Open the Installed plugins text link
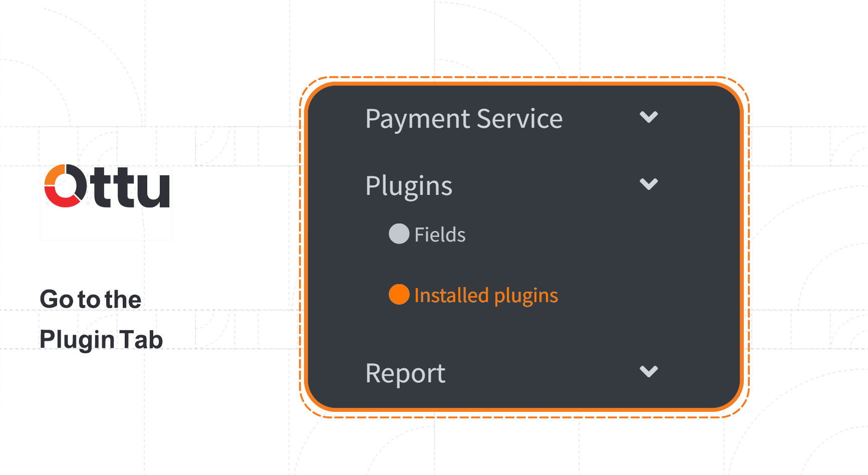 486,296
